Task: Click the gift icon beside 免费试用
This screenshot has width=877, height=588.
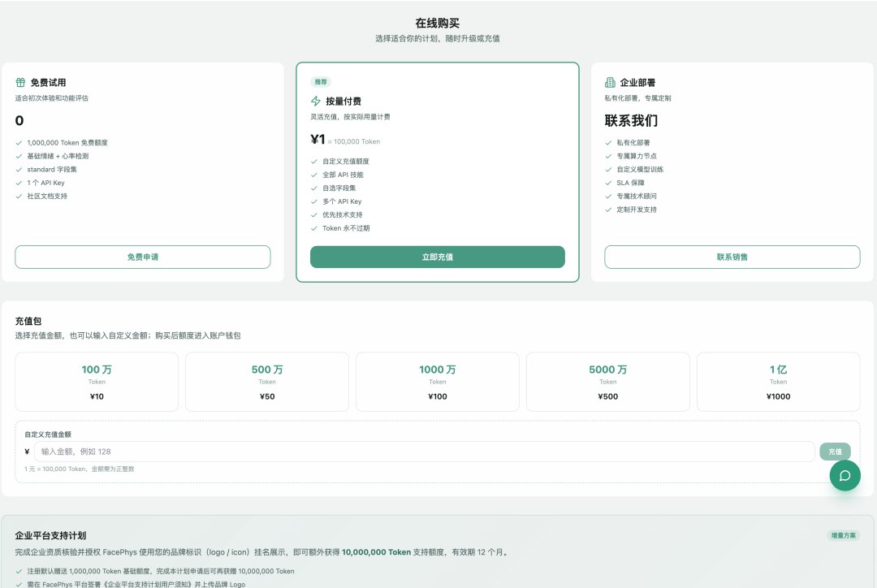Action: pos(20,82)
